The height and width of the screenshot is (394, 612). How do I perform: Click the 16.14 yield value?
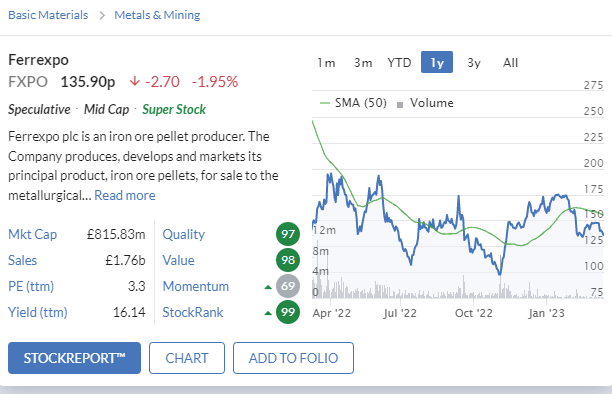click(x=129, y=312)
